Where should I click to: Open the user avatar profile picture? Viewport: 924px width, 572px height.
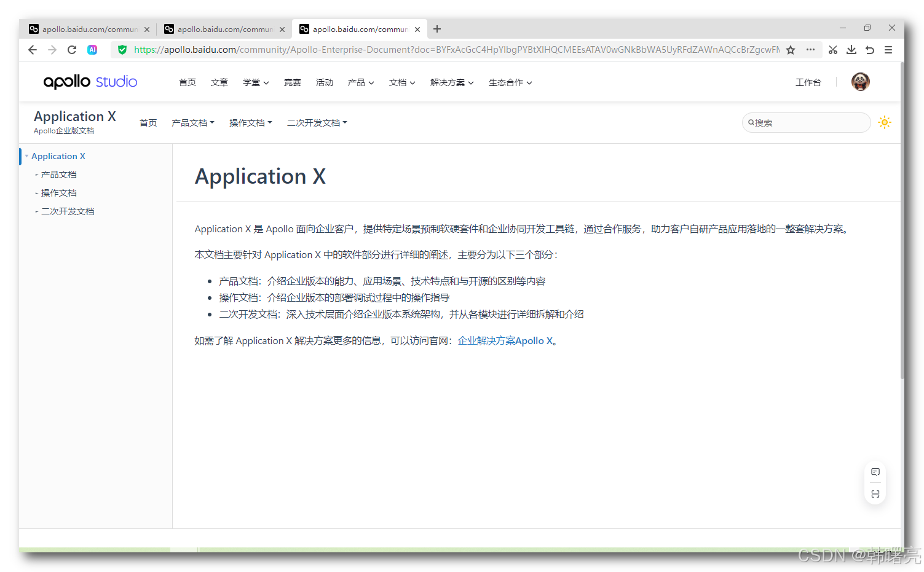click(861, 82)
